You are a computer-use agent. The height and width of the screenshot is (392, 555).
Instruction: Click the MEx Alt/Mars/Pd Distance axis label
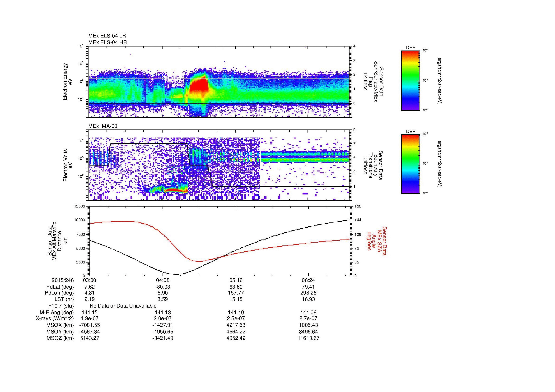pyautogui.click(x=57, y=240)
